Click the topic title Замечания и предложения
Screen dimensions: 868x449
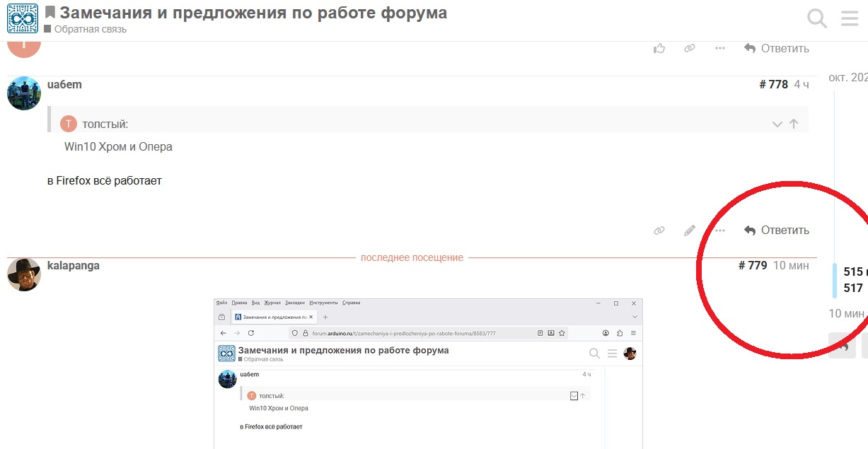pyautogui.click(x=253, y=13)
